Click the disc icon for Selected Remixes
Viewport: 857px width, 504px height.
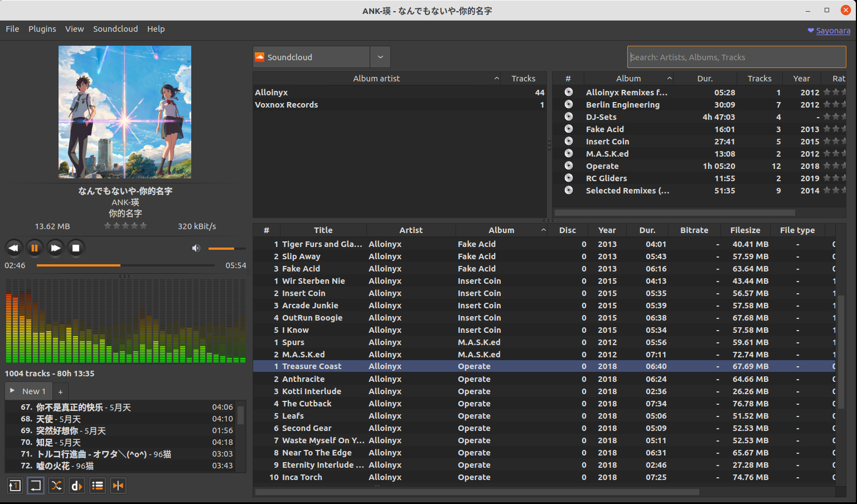[569, 190]
